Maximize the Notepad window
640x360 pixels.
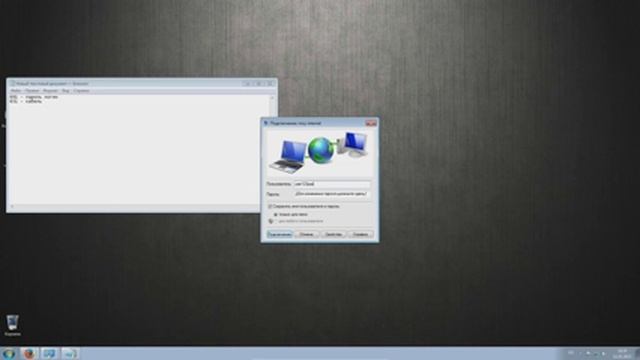click(258, 83)
